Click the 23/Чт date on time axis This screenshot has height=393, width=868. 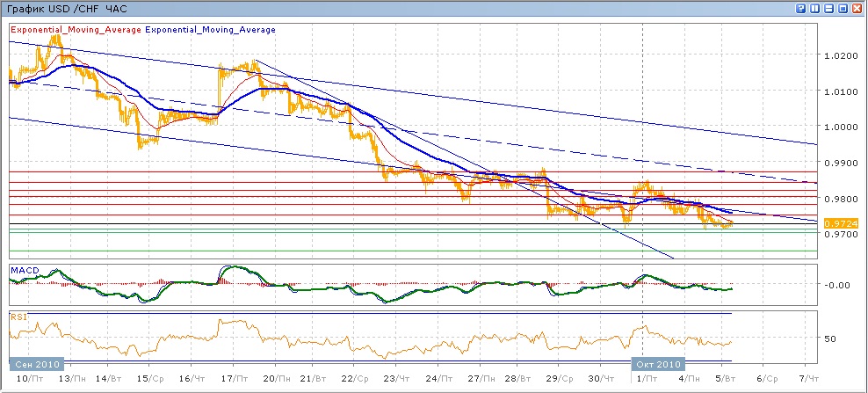click(x=394, y=377)
